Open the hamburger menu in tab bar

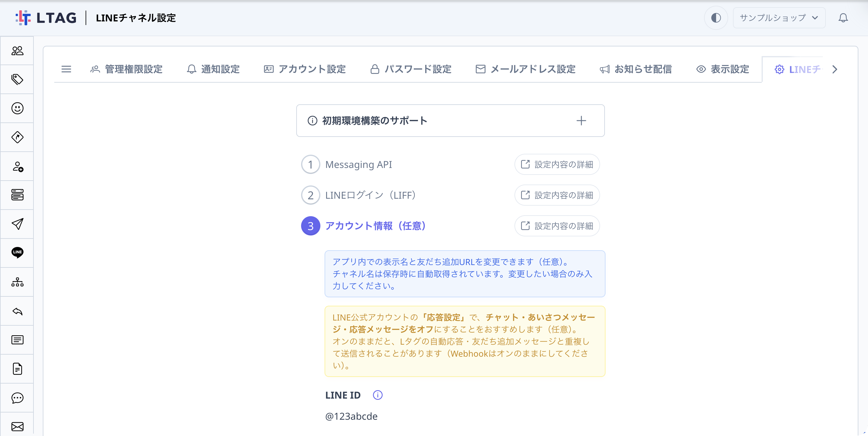point(66,69)
